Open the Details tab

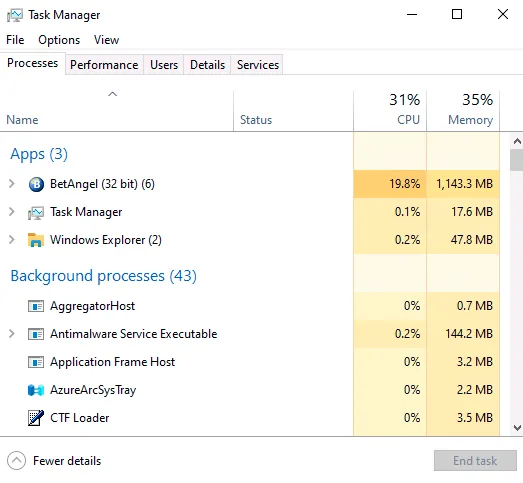(207, 65)
